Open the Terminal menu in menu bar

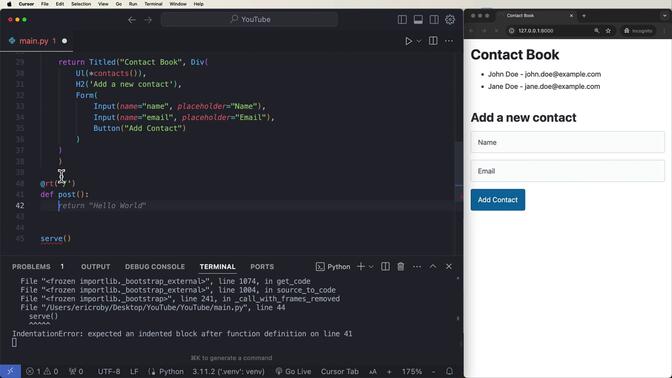click(x=153, y=4)
